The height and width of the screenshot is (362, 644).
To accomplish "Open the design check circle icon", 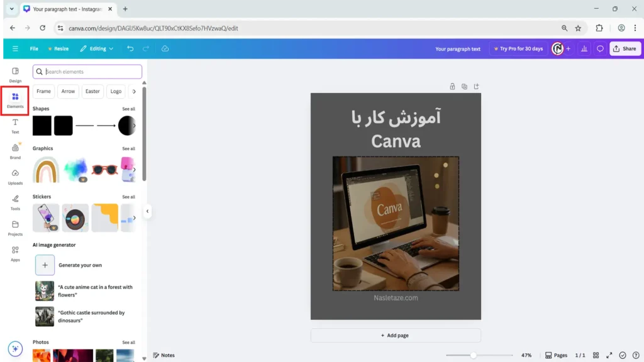I will coord(623,355).
